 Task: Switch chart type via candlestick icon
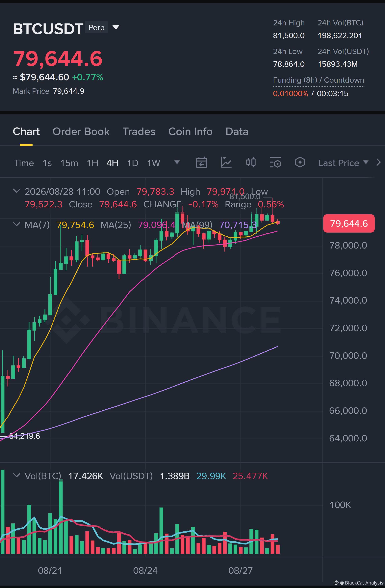[x=251, y=162]
